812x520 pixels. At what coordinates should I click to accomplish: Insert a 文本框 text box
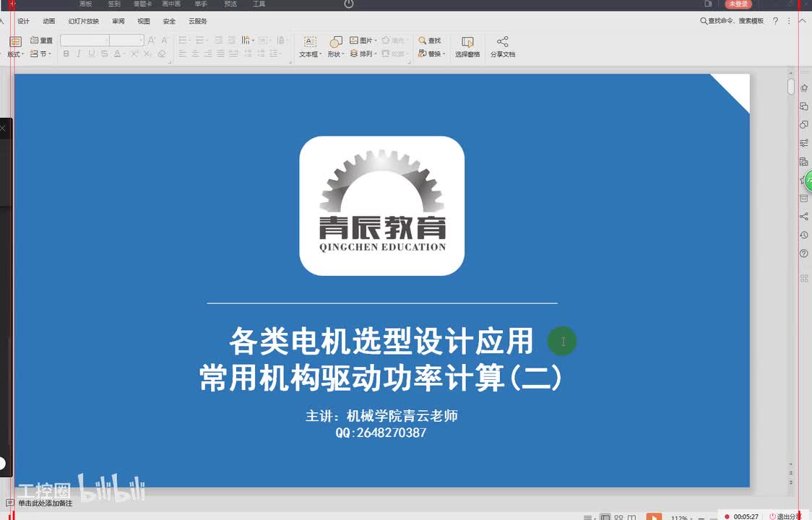click(310, 47)
